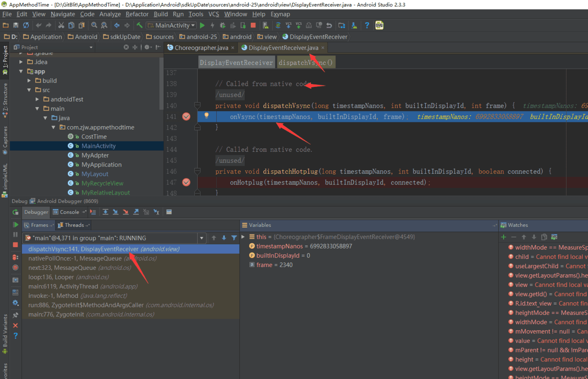Stop the app via toolbar red square

(253, 25)
